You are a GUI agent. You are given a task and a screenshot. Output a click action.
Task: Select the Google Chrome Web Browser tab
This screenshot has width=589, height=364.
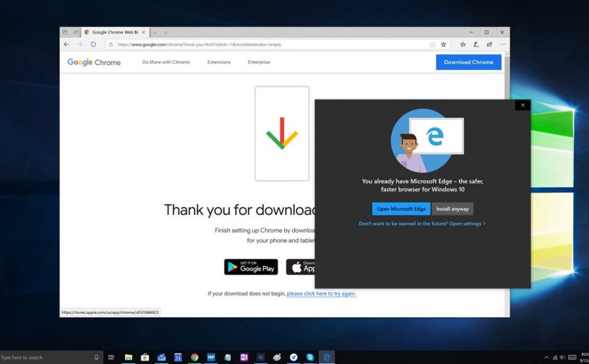pyautogui.click(x=115, y=32)
